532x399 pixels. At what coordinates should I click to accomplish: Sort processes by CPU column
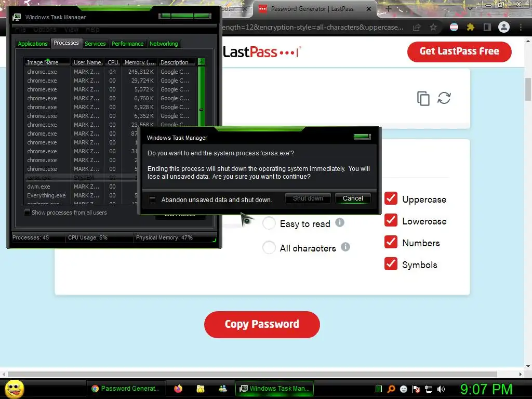[x=113, y=62]
